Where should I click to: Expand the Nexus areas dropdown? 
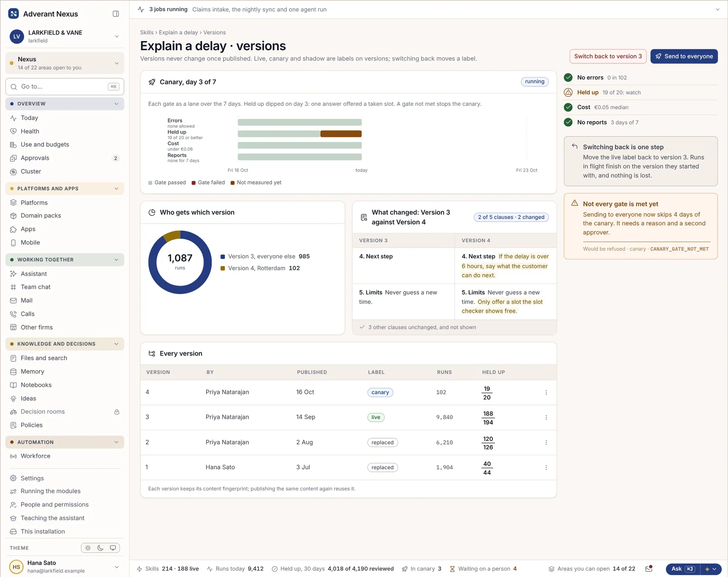[x=65, y=63]
